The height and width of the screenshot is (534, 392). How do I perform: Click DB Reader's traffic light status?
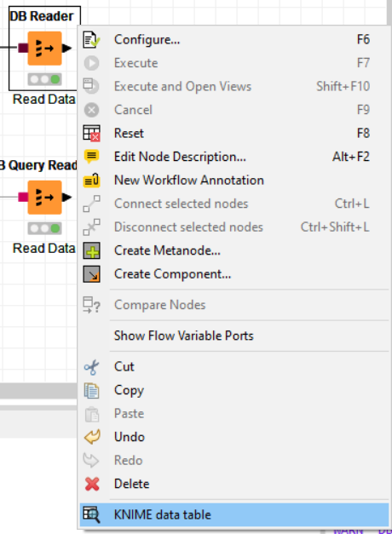(44, 79)
